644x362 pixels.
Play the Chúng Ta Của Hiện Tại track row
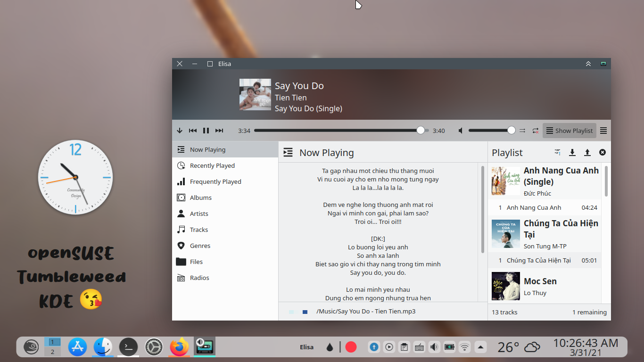pyautogui.click(x=545, y=260)
